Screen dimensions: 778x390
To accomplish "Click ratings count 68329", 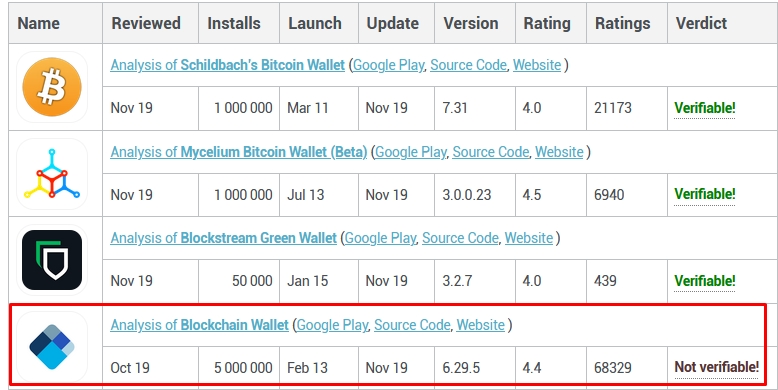I will [x=613, y=368].
